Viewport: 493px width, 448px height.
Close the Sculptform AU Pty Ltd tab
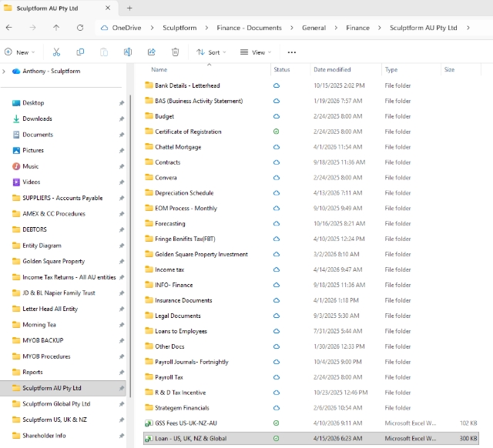click(108, 8)
